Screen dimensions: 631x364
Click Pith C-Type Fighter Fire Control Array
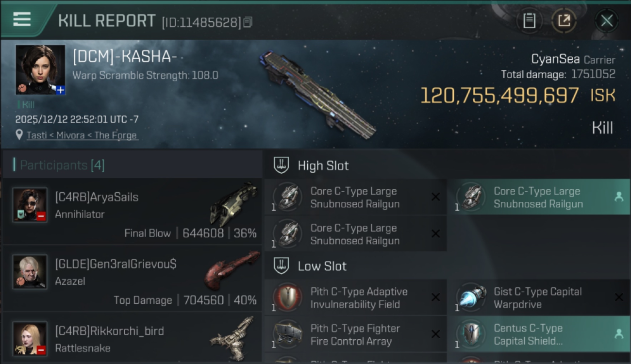pos(355,334)
